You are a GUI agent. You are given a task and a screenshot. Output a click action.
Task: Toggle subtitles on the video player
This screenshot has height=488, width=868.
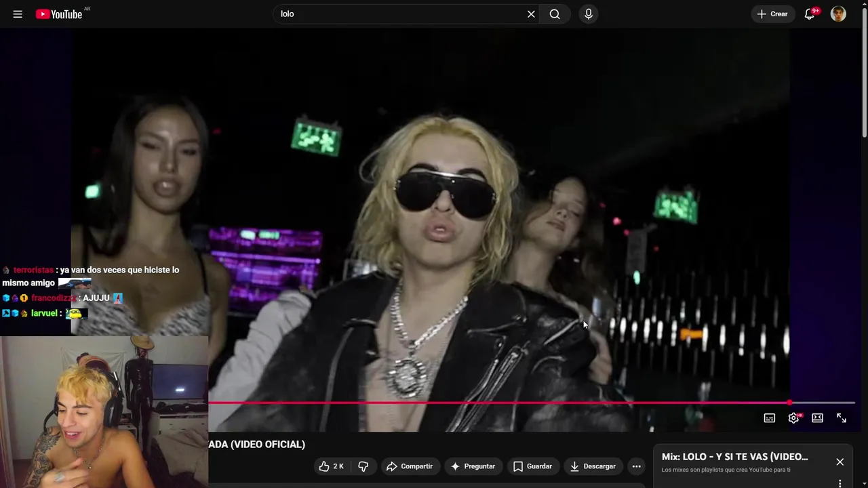pyautogui.click(x=770, y=418)
